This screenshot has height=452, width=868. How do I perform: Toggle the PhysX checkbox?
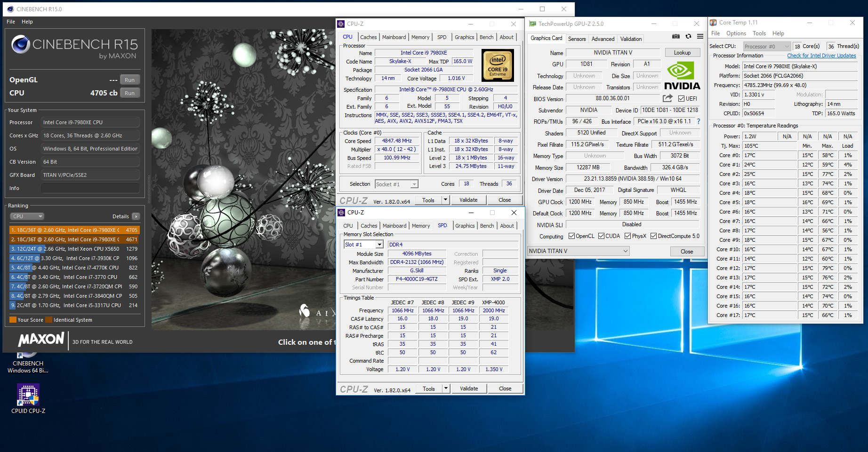click(627, 236)
